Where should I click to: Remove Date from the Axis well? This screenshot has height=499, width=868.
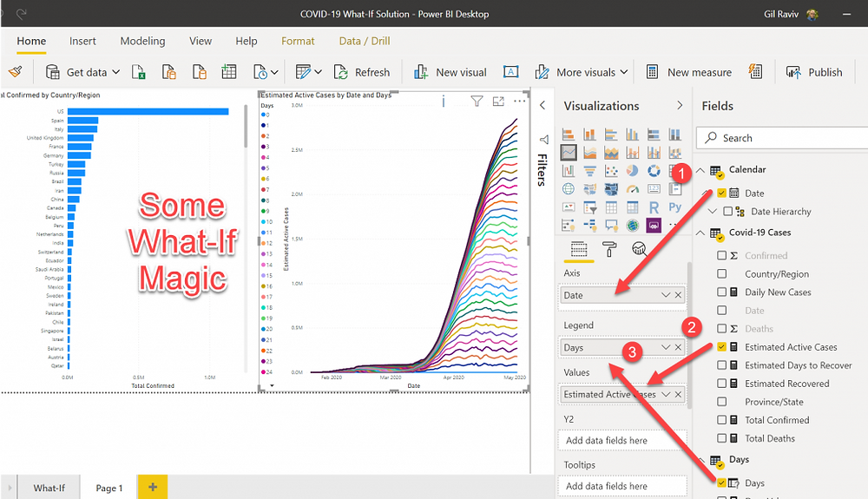tap(678, 295)
